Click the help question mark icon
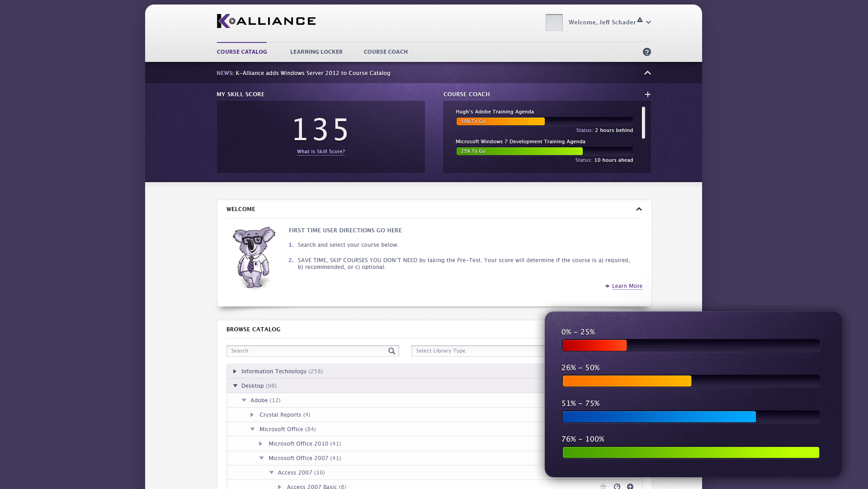The image size is (868, 489). click(647, 52)
